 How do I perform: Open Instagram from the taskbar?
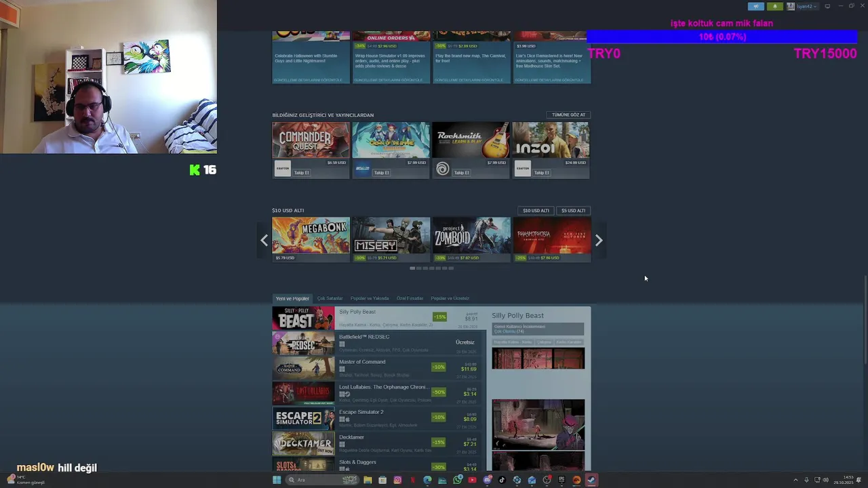(397, 480)
